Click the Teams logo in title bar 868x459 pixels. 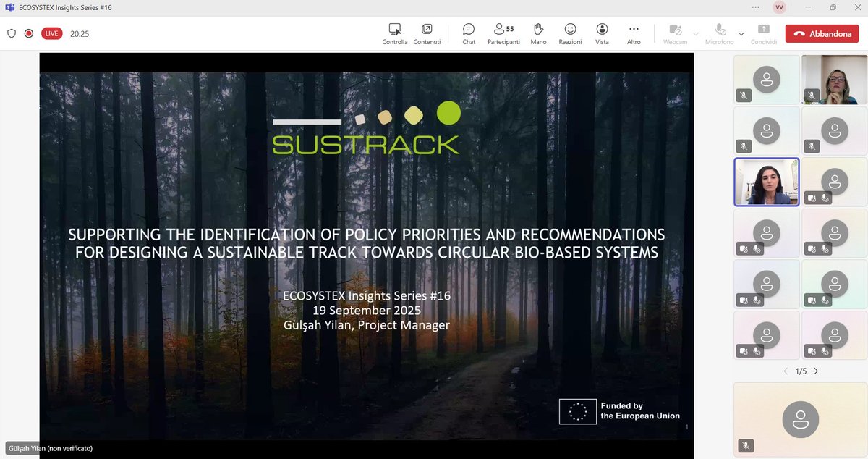(x=9, y=7)
